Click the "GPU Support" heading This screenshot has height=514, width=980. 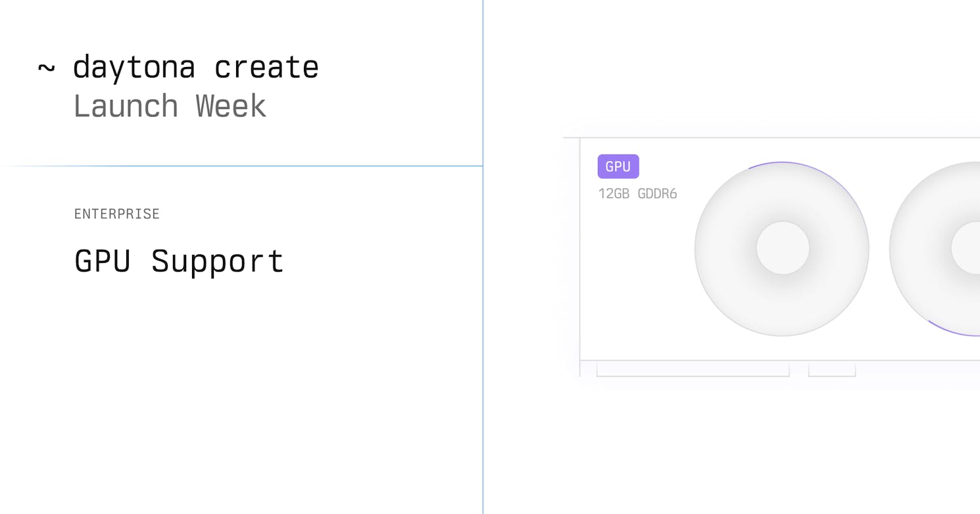click(x=179, y=261)
